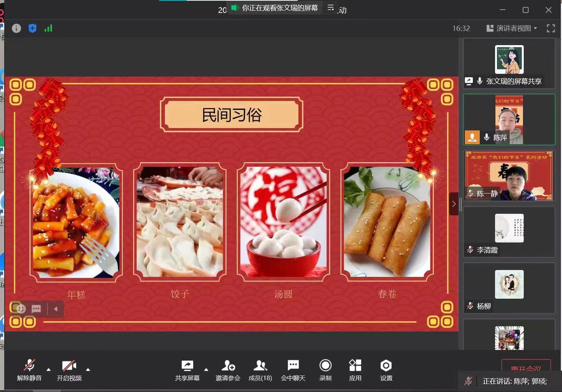Click the blue security shield icon

33,28
